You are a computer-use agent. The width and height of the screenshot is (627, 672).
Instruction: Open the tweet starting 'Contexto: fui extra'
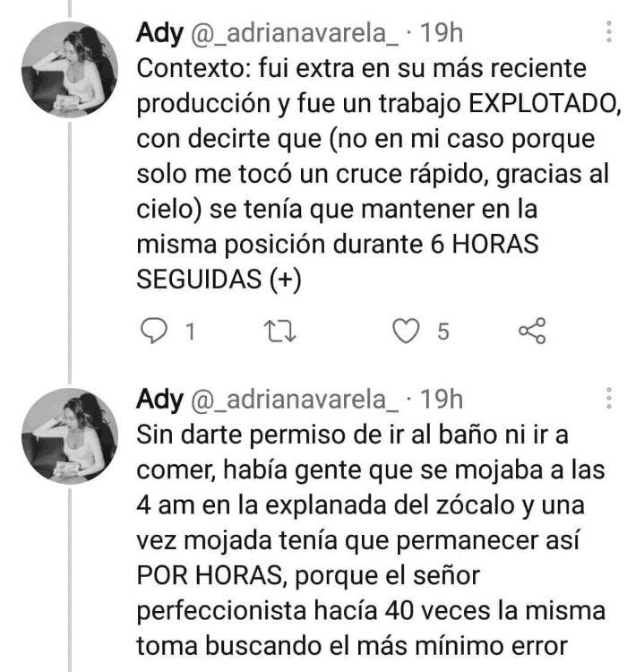(x=379, y=174)
